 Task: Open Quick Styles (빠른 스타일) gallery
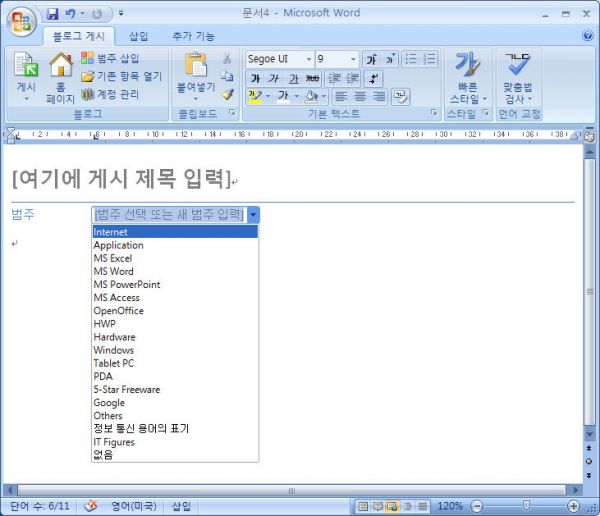pyautogui.click(x=468, y=78)
